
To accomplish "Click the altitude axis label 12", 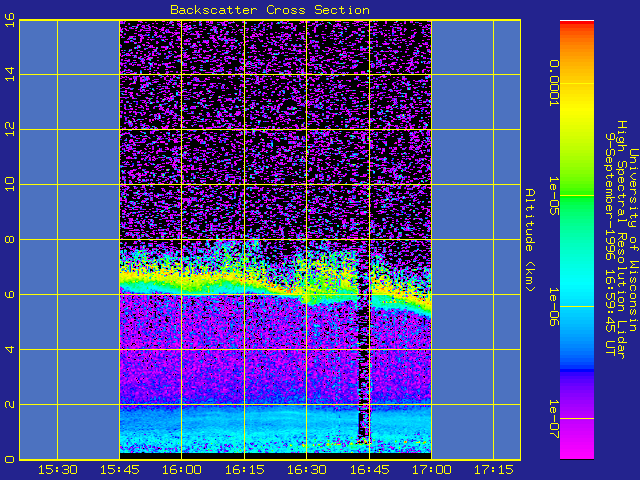I will coord(10,129).
